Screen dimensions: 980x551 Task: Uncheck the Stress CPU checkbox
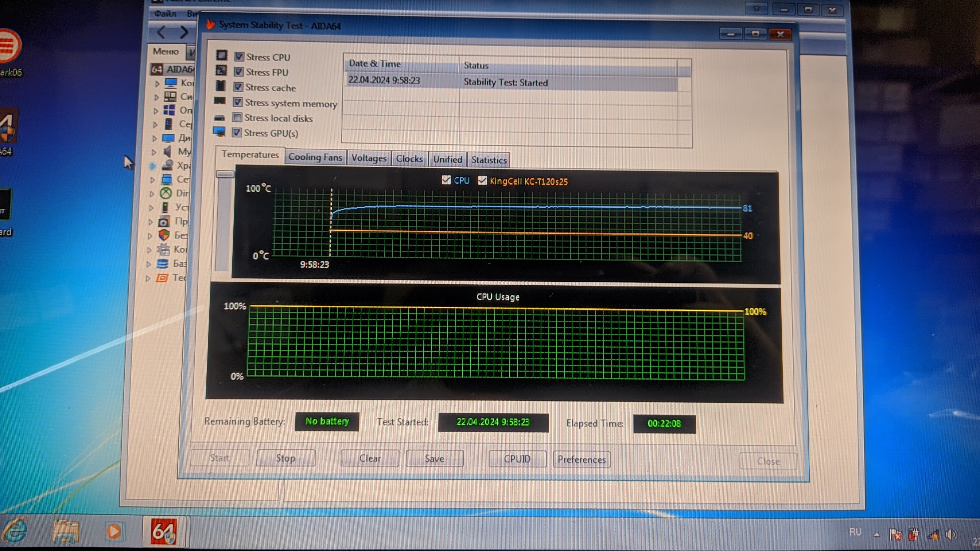(x=239, y=56)
